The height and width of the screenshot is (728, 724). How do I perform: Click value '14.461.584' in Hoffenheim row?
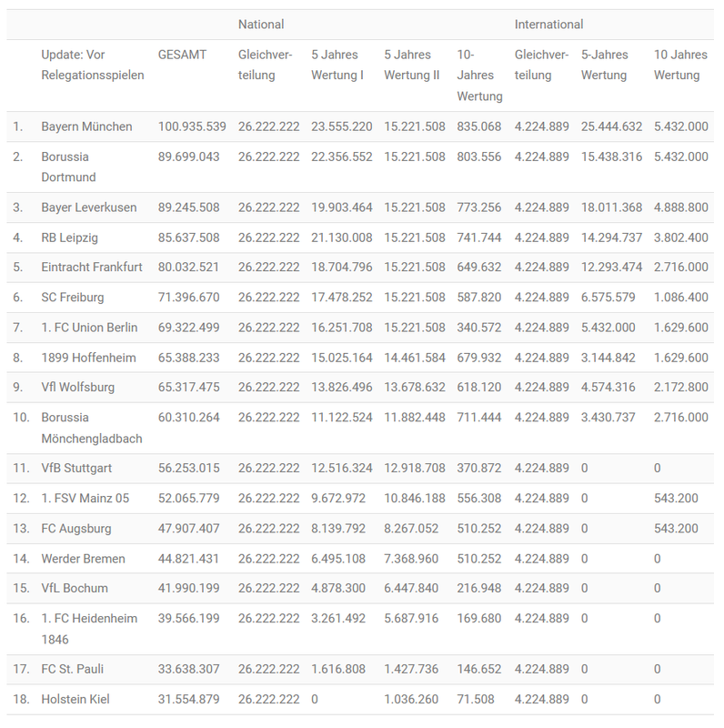click(x=415, y=358)
